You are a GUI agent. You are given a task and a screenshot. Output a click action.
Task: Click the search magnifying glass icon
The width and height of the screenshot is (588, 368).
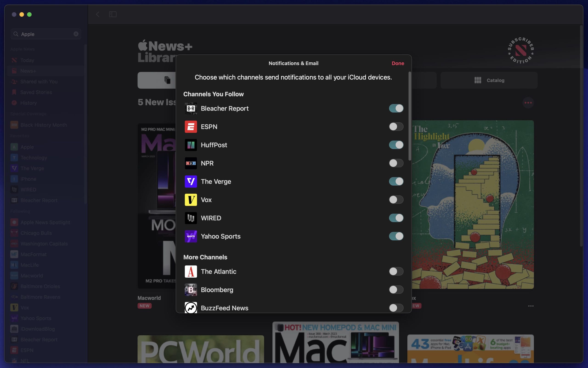coord(16,34)
